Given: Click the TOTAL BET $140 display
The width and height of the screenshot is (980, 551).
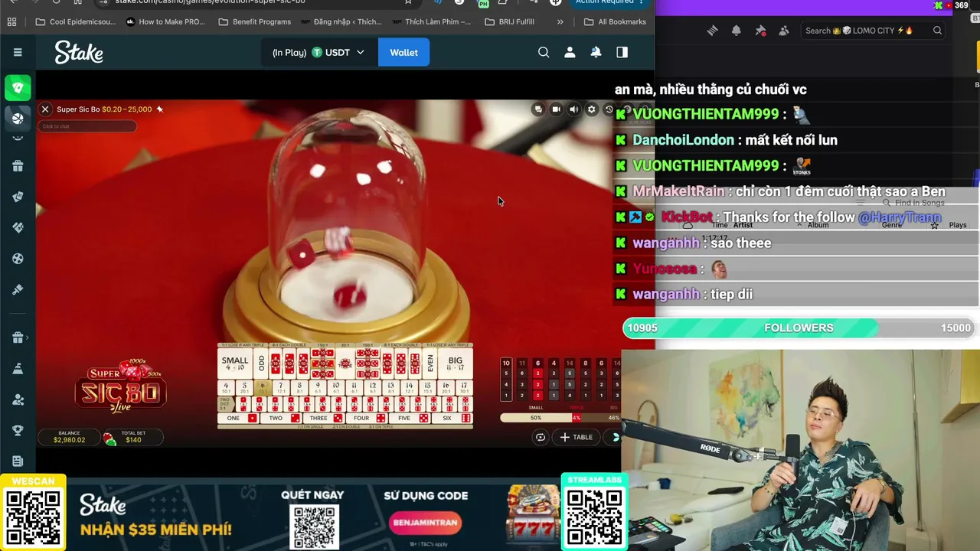Looking at the screenshot, I should pos(133,437).
